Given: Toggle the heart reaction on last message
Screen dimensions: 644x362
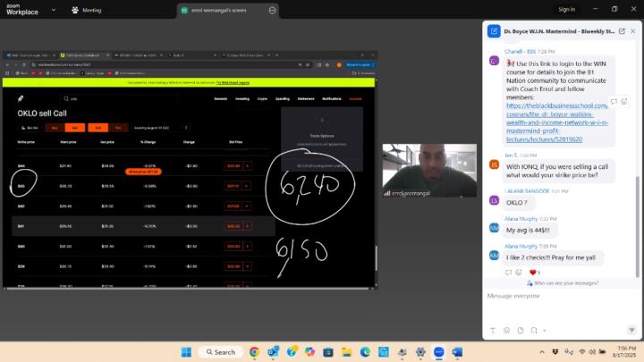Looking at the screenshot, I should (535, 272).
